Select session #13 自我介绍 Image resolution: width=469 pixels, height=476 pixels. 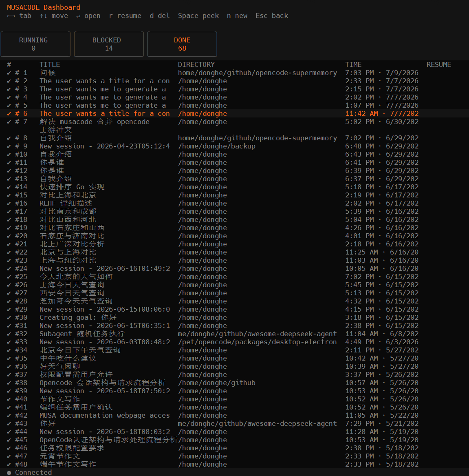click(x=234, y=179)
